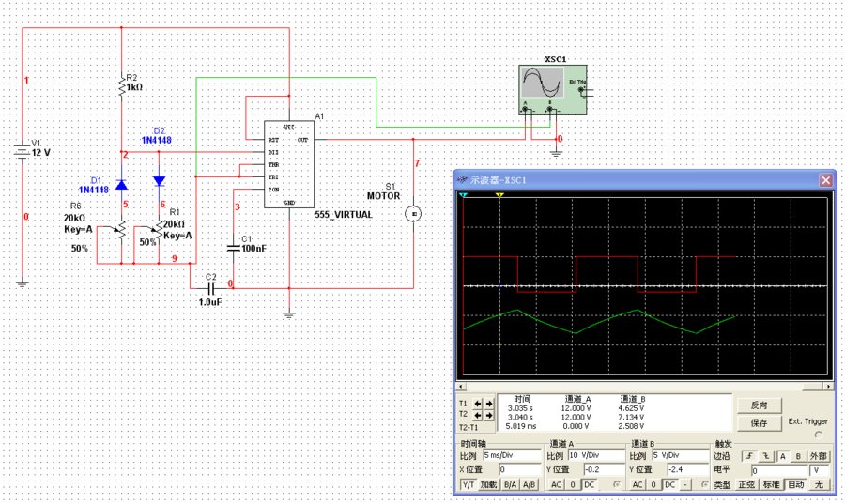Switch display to A/B mode
845x504 pixels.
point(530,484)
